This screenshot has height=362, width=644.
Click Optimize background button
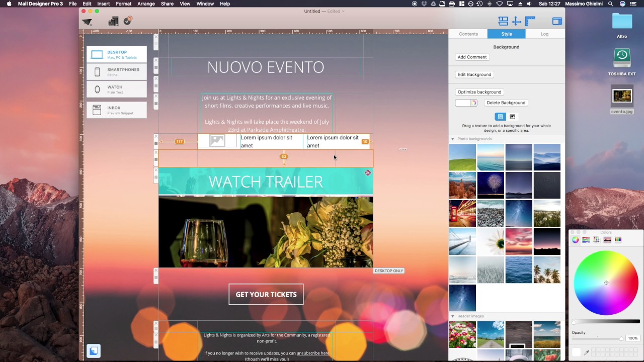pyautogui.click(x=479, y=92)
